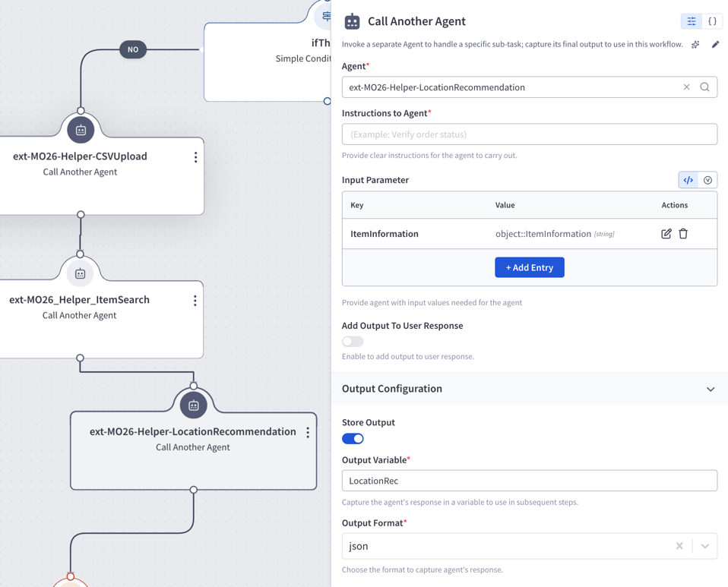The width and height of the screenshot is (728, 587).
Task: Click the ItemInformation key cell
Action: [x=385, y=234]
